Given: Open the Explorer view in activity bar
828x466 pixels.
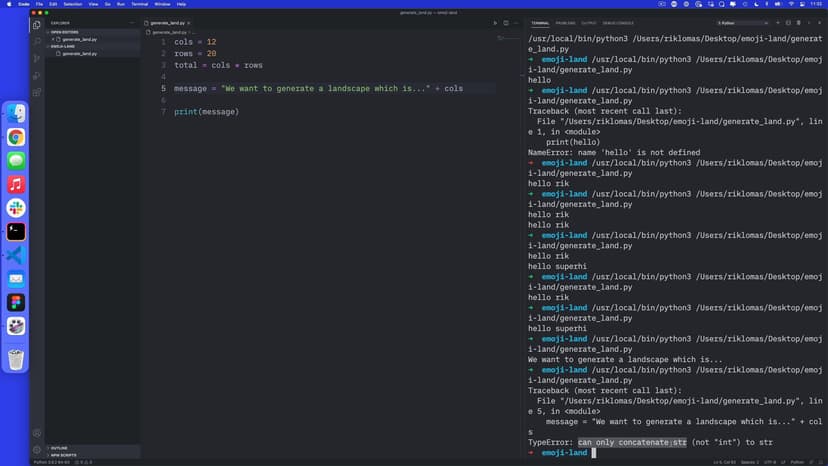Looking at the screenshot, I should tap(37, 25).
